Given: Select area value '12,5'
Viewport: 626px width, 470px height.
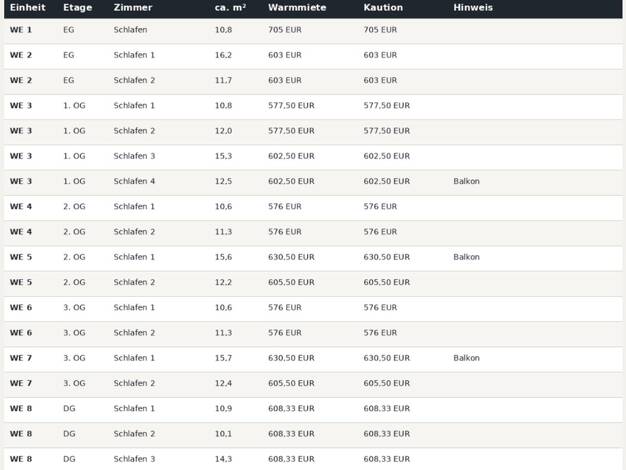Looking at the screenshot, I should 223,181.
